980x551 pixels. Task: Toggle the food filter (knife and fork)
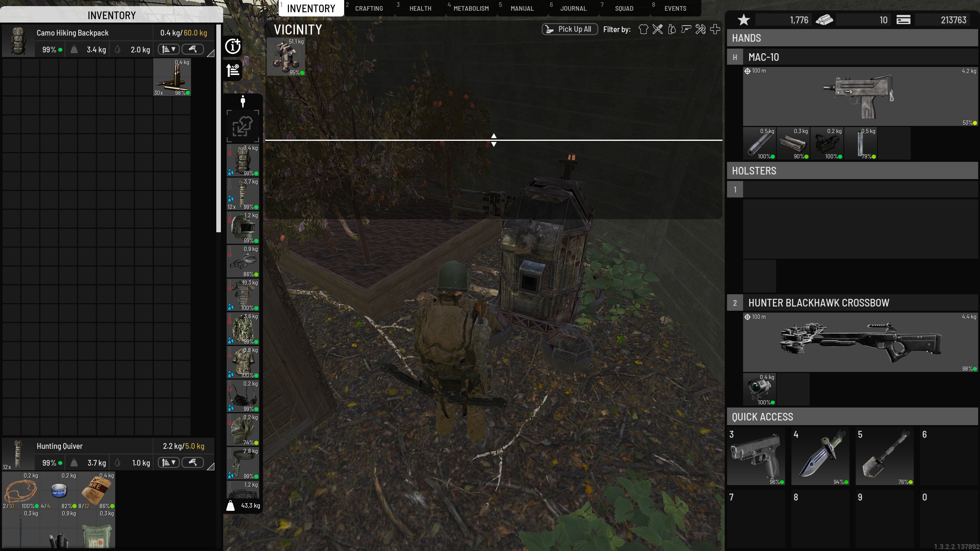pos(658,29)
